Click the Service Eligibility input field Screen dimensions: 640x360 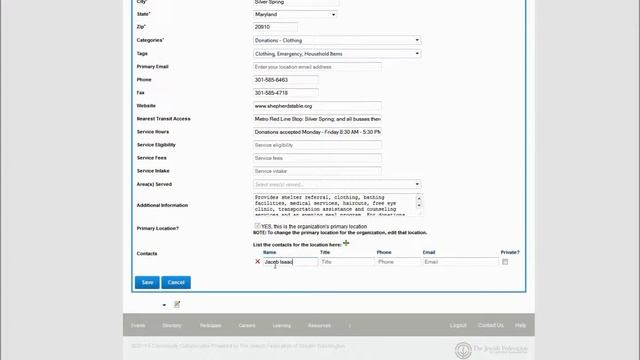317,145
